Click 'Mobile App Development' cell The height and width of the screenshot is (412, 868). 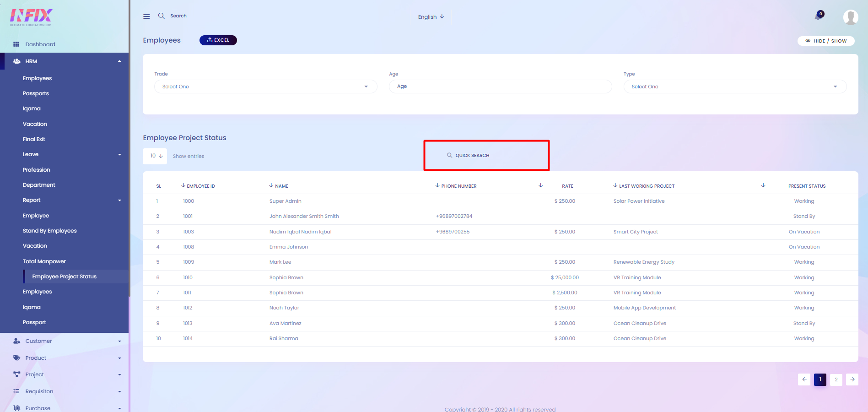[x=644, y=308]
